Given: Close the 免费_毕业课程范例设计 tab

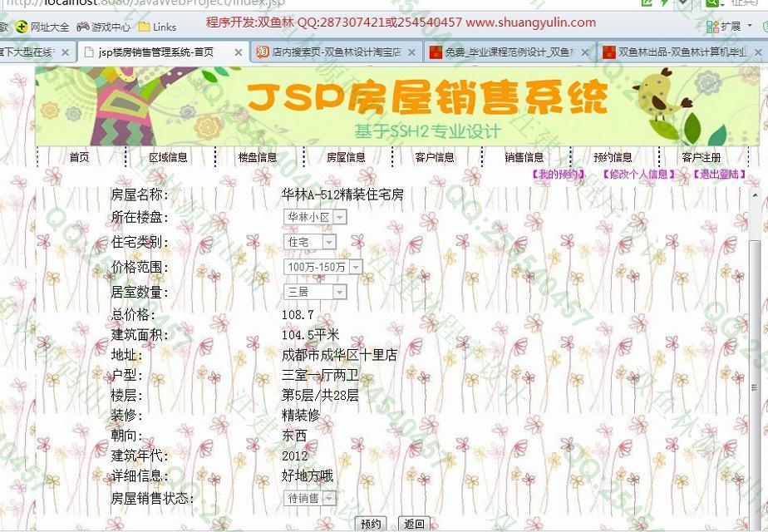Looking at the screenshot, I should tap(585, 52).
